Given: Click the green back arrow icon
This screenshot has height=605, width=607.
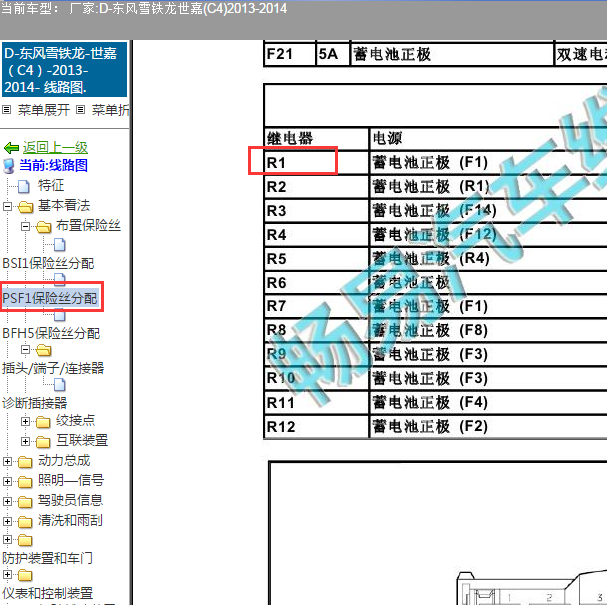Looking at the screenshot, I should point(11,147).
